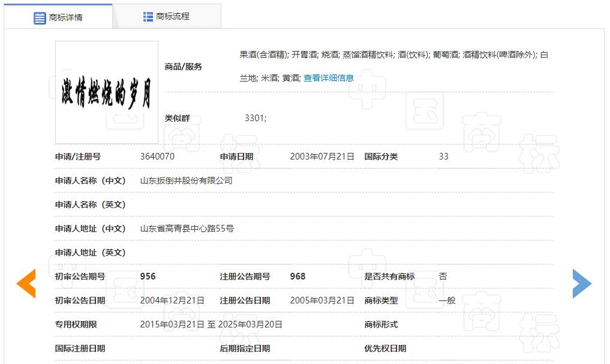This screenshot has height=364, width=610.
Task: Click the registration number 3640070
Action: pos(157,157)
